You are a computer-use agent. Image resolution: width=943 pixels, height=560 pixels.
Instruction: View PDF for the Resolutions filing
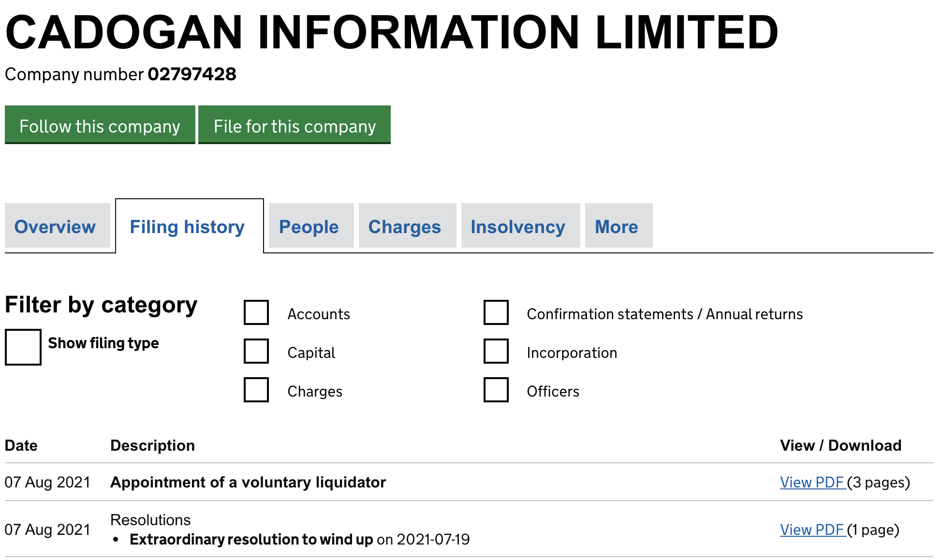pos(812,530)
